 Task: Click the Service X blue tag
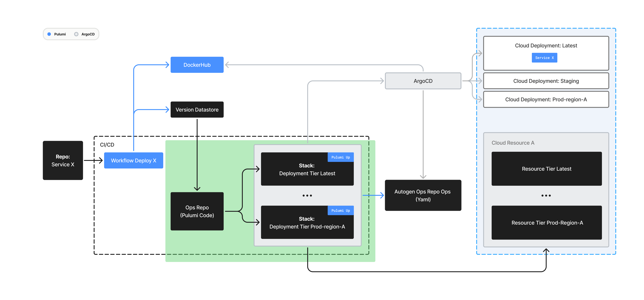click(544, 58)
